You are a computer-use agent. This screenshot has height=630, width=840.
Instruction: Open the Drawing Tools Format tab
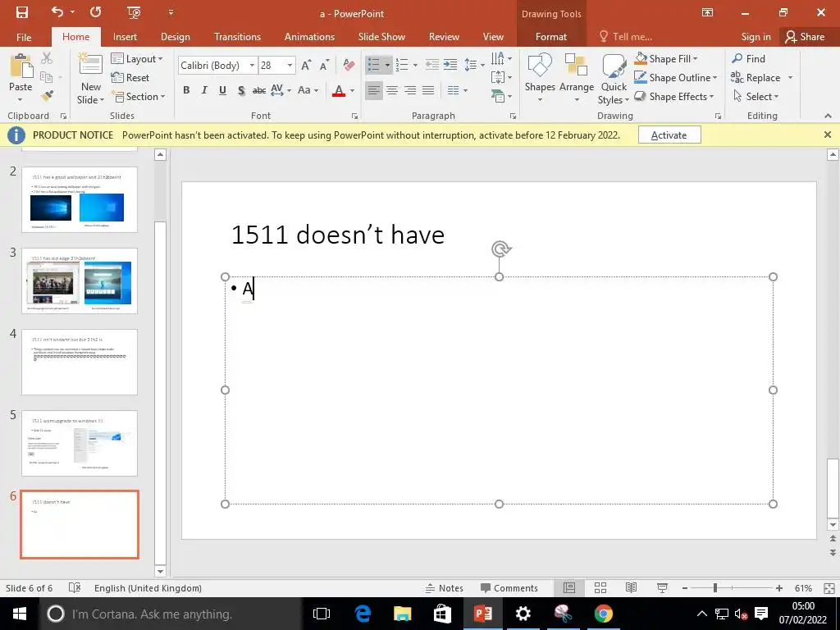tap(550, 36)
